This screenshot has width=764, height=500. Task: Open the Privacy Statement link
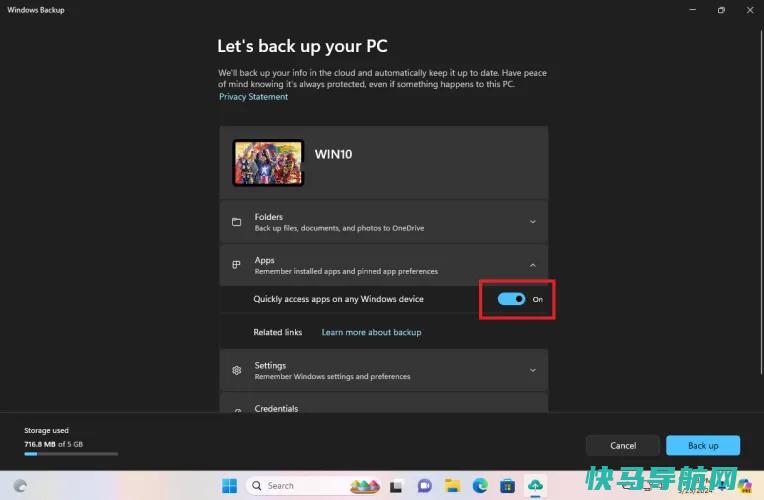coord(253,96)
